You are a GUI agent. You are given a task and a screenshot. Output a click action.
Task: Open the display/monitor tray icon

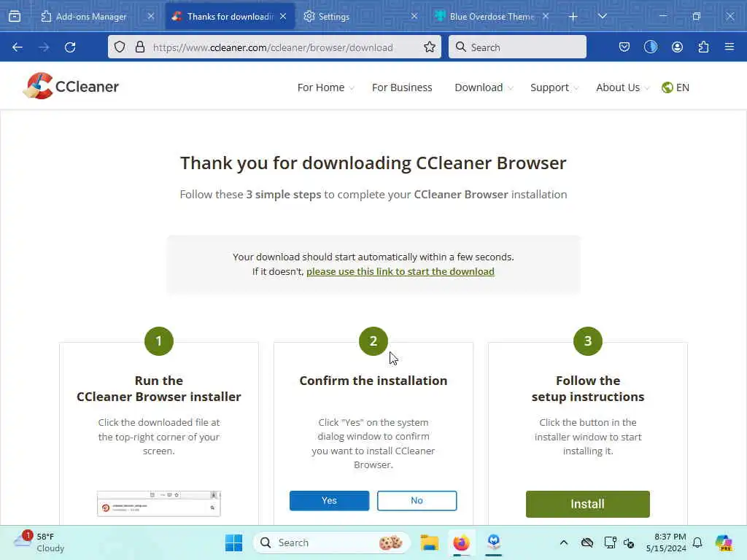tap(609, 542)
